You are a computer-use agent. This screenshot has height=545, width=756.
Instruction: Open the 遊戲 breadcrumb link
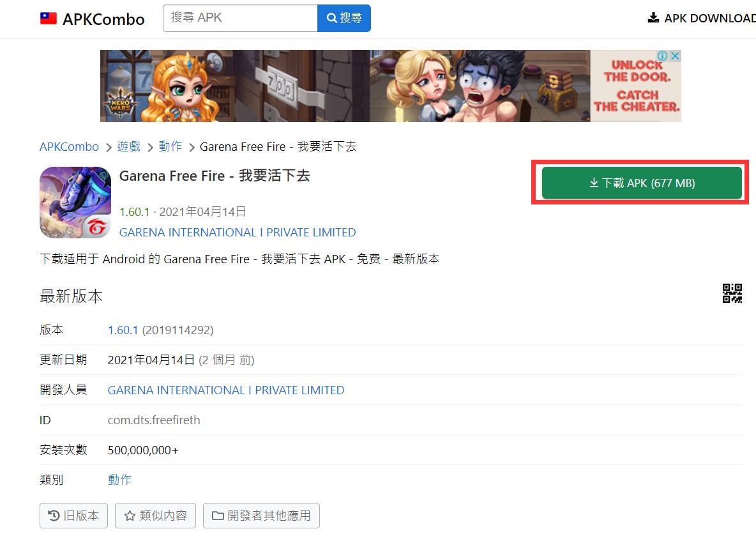(x=129, y=146)
